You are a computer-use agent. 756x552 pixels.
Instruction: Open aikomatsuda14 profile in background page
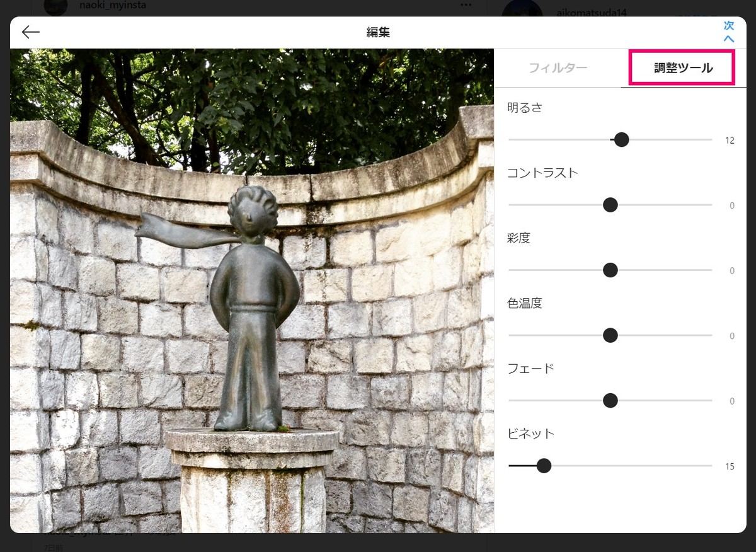(x=592, y=12)
